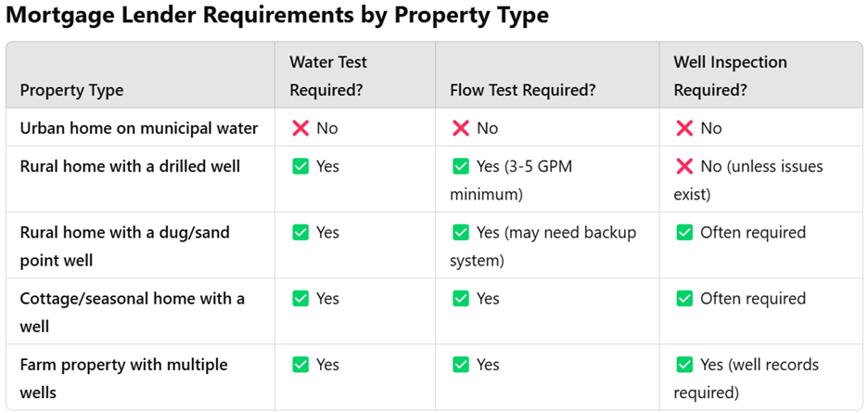
Task: Click the green check beside 'Yes (may need backup system)'
Action: 461,233
